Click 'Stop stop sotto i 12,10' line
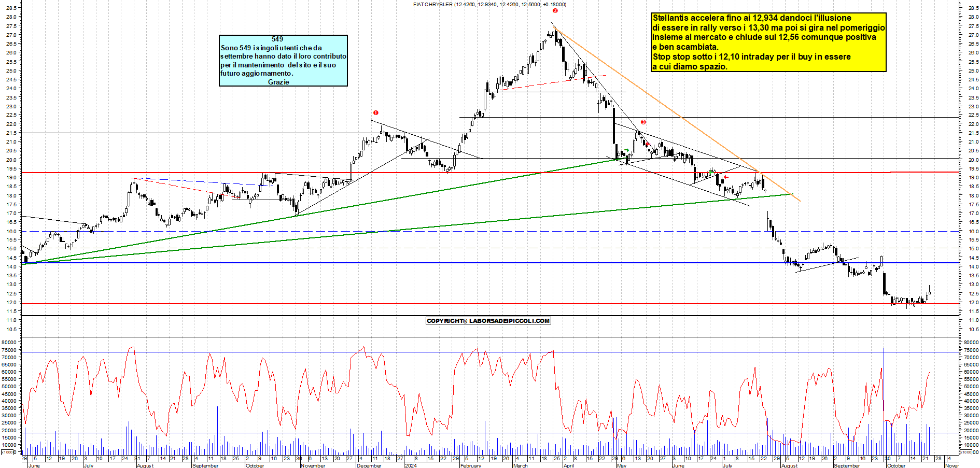The width and height of the screenshot is (980, 468). 751,57
